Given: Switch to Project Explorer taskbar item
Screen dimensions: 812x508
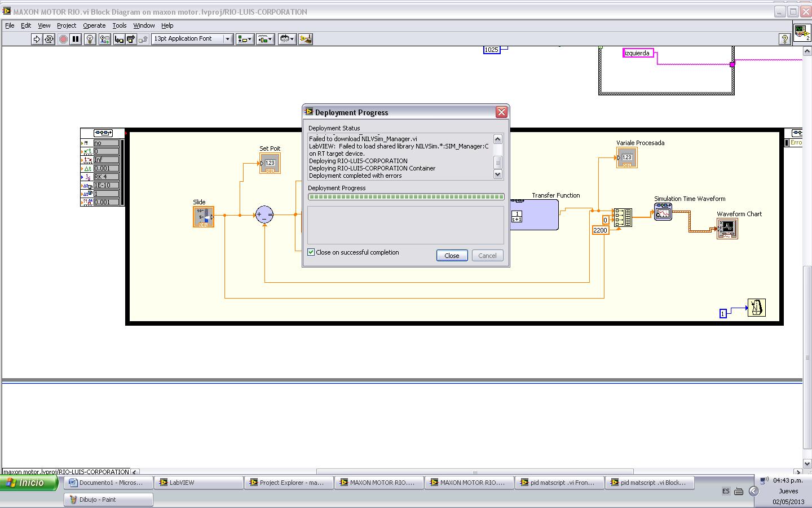Looking at the screenshot, I should pyautogui.click(x=289, y=483).
